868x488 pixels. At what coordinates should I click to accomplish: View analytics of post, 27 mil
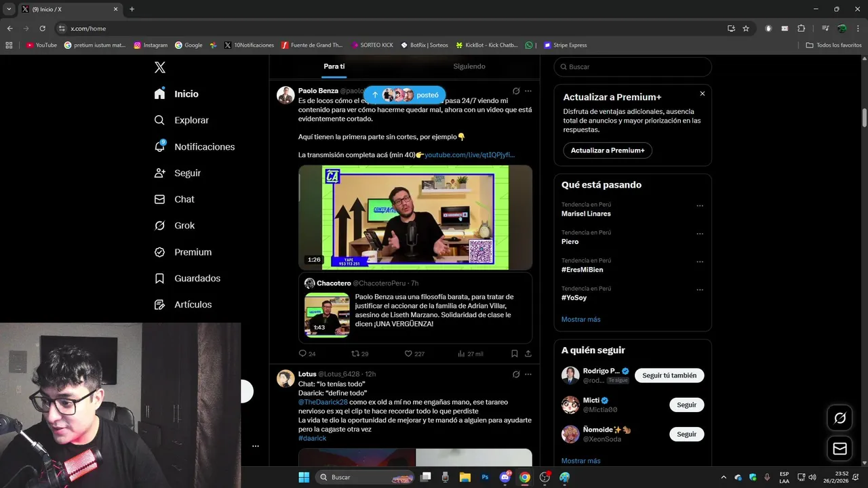coord(470,354)
